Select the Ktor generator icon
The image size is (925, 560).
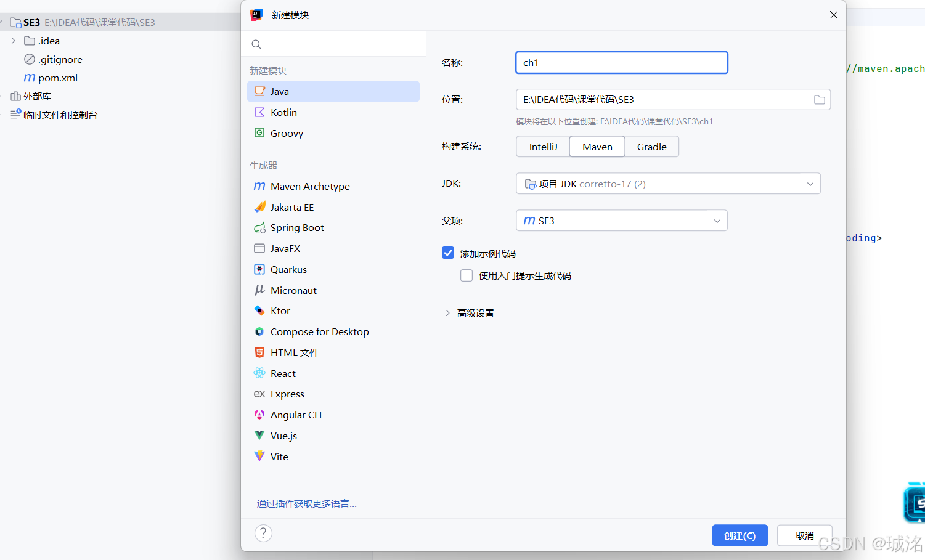pyautogui.click(x=259, y=310)
